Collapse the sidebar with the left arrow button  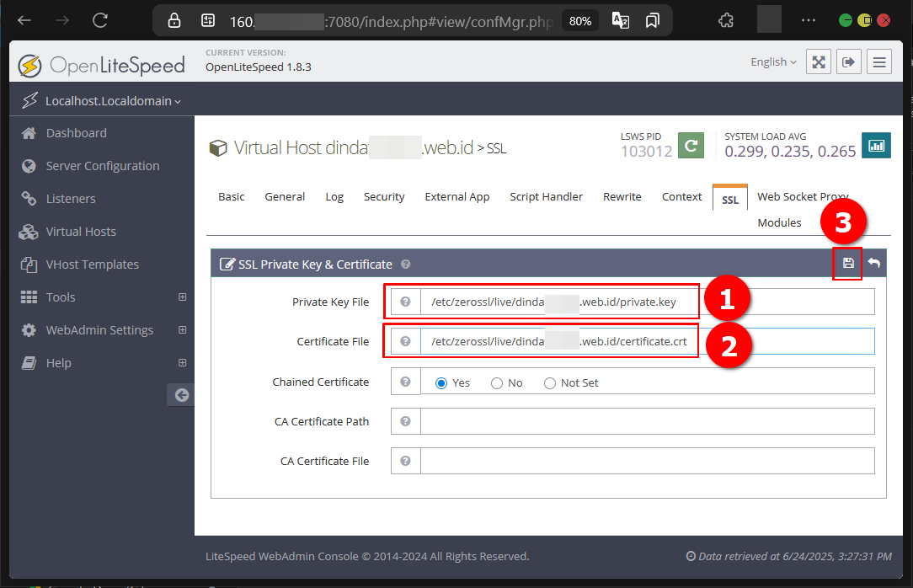[x=181, y=395]
